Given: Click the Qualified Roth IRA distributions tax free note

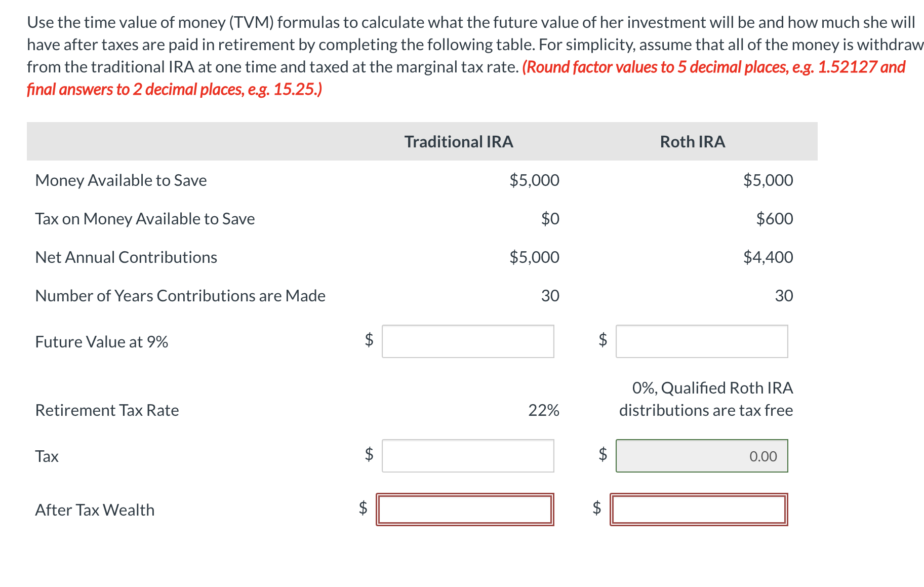Looking at the screenshot, I should pos(706,399).
